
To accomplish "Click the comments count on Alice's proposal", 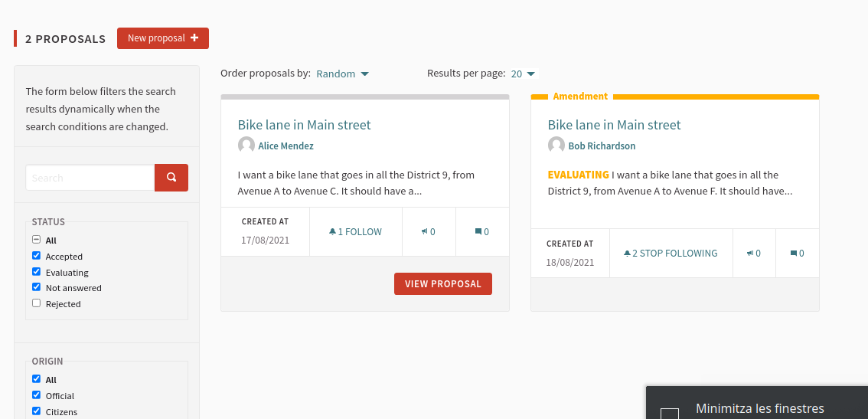I will [482, 231].
